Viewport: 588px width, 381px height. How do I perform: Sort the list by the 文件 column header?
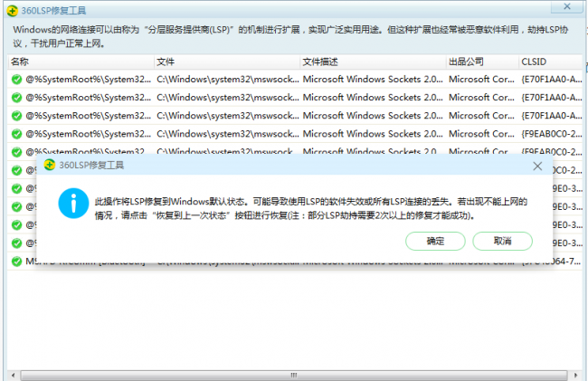click(227, 62)
